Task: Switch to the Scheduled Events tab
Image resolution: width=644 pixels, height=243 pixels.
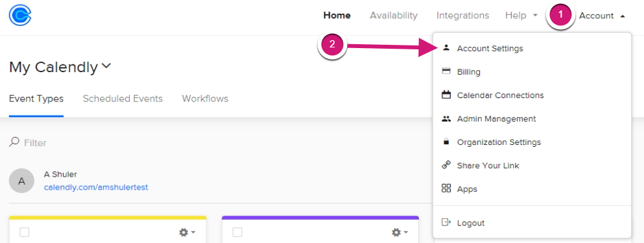Action: (x=123, y=99)
